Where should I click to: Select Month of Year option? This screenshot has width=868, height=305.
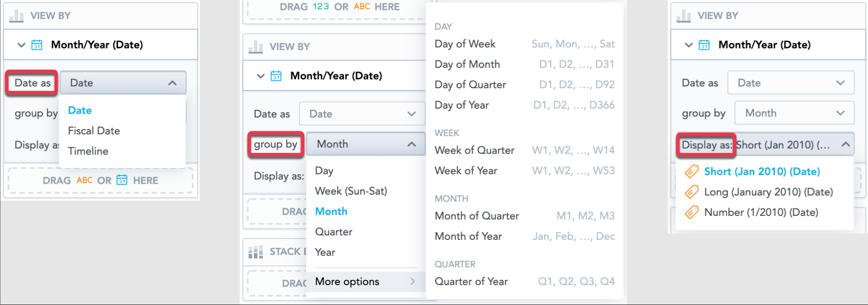point(468,236)
